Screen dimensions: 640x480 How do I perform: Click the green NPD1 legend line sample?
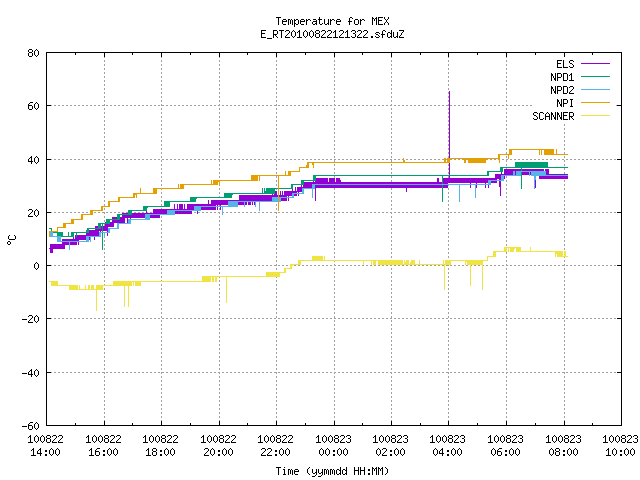point(595,77)
